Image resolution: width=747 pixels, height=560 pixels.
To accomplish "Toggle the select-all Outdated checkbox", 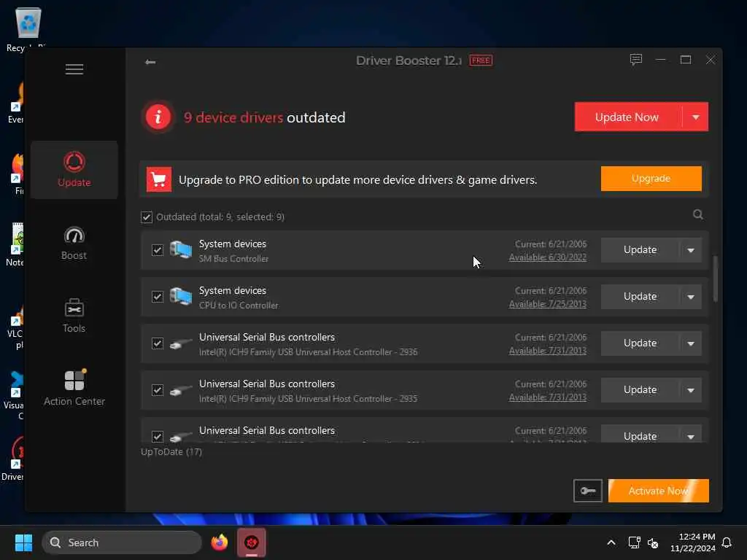I will pyautogui.click(x=146, y=217).
